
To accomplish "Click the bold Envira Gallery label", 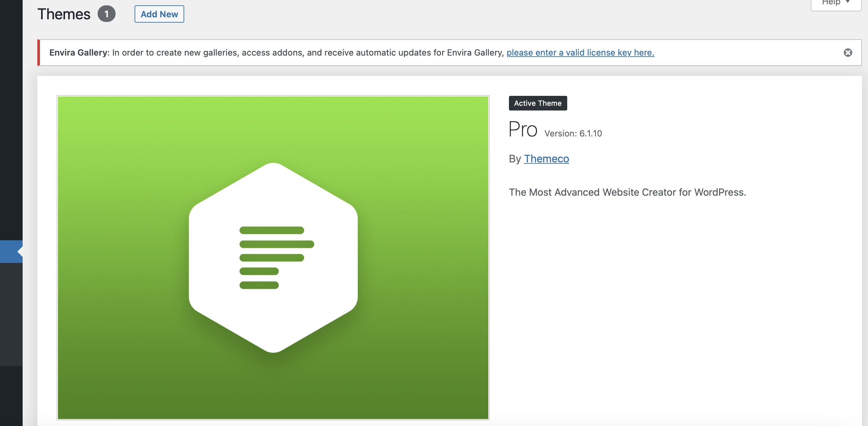I will click(x=79, y=53).
